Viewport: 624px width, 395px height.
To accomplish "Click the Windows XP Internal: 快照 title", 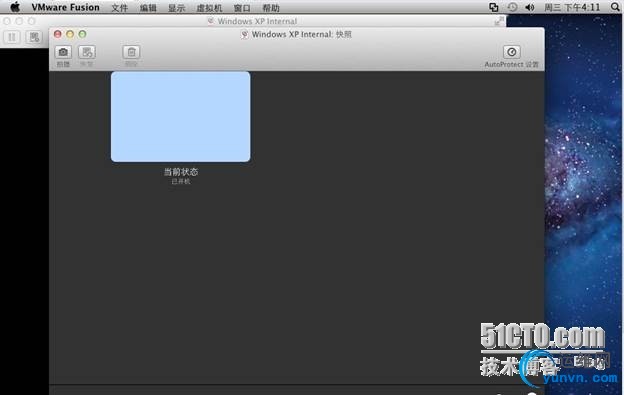I will pos(302,35).
